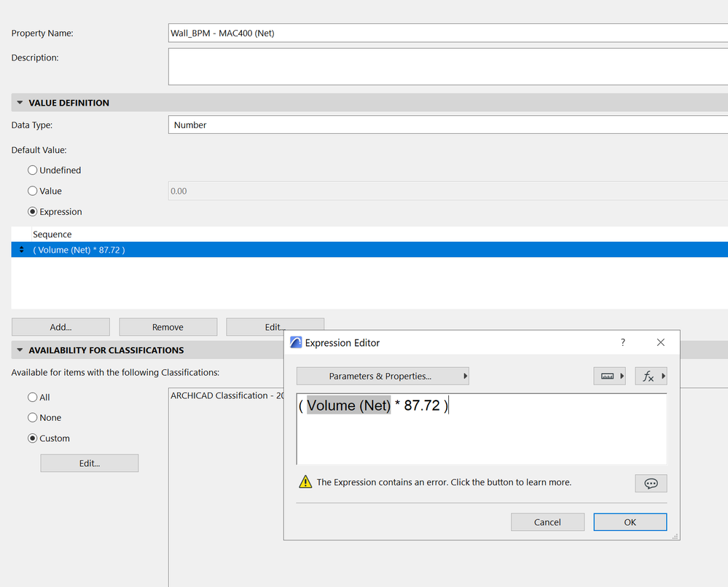Image resolution: width=728 pixels, height=587 pixels.
Task: Choose None classifications availability
Action: 33,417
